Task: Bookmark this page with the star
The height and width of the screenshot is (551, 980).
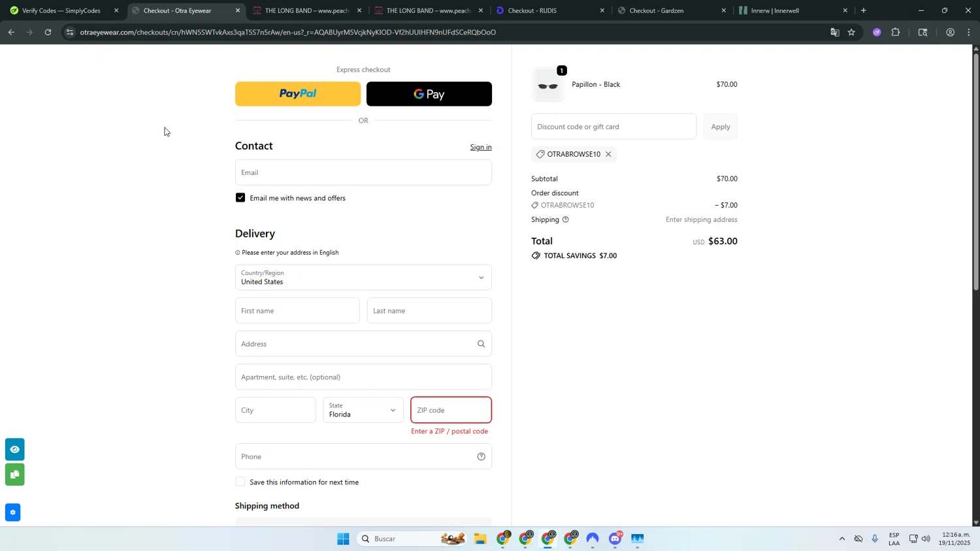Action: 851,32
